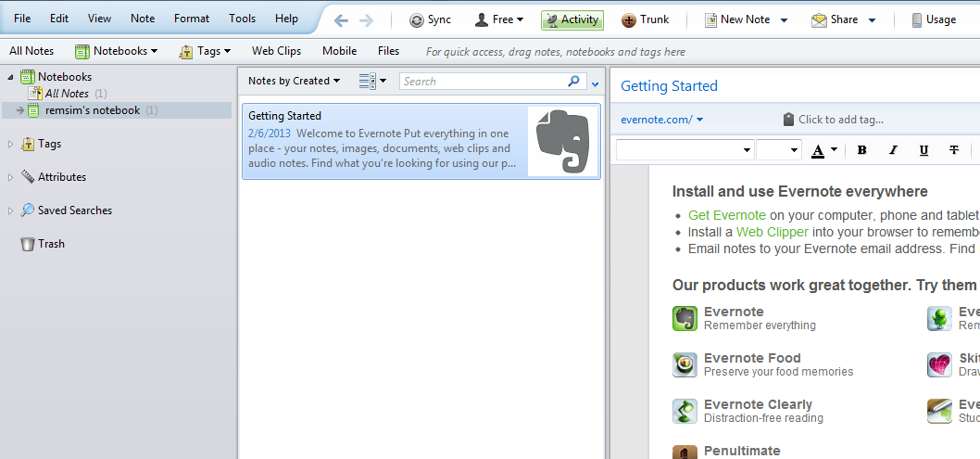Screen dimensions: 980x459
Task: Click the Evernote app icon in note
Action: (685, 318)
